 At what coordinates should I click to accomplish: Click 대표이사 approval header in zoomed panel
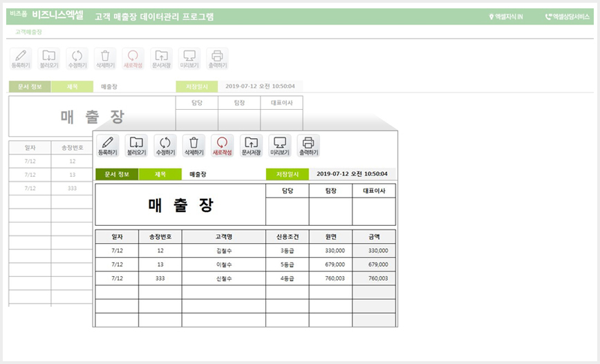pos(374,191)
